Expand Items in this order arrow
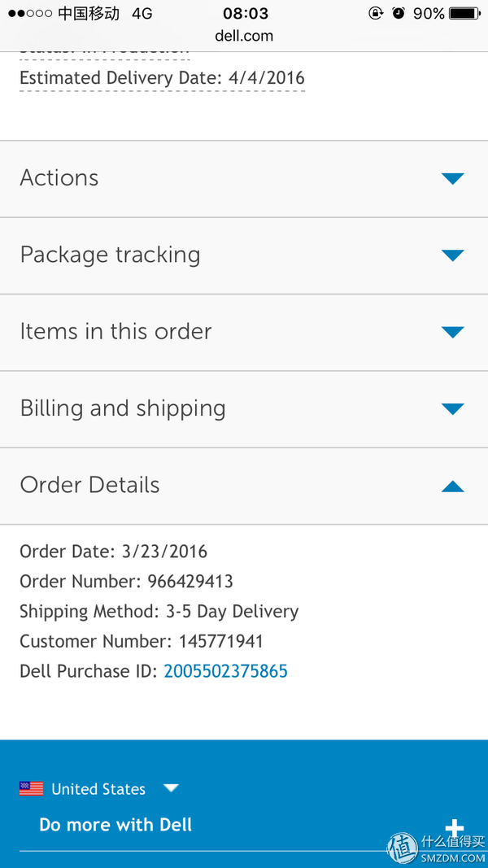 (x=452, y=332)
